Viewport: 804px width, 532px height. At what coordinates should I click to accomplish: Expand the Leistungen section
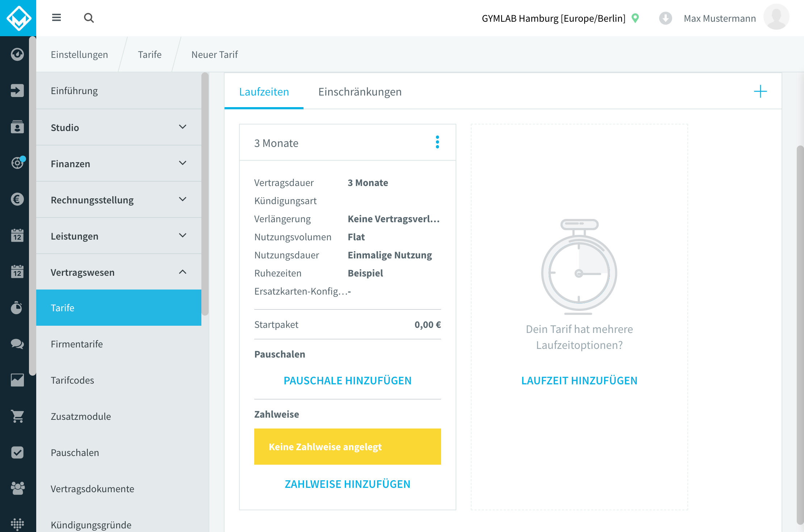point(119,236)
